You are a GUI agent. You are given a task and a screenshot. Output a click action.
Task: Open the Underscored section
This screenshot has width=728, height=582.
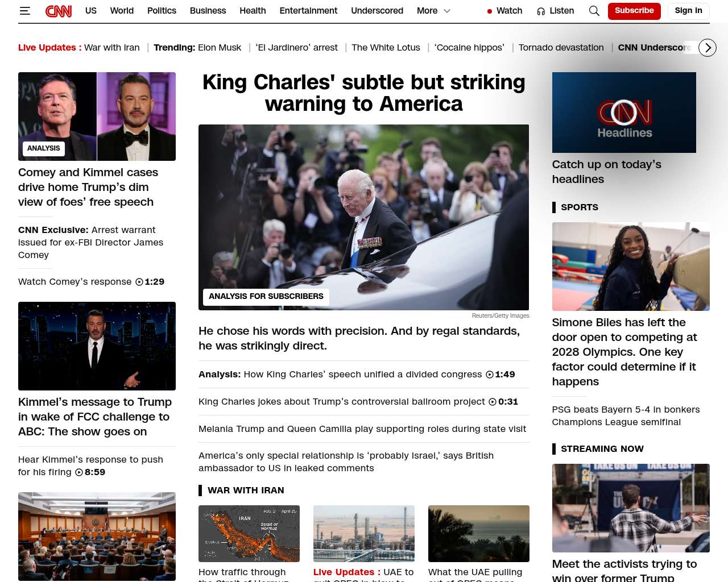(377, 11)
